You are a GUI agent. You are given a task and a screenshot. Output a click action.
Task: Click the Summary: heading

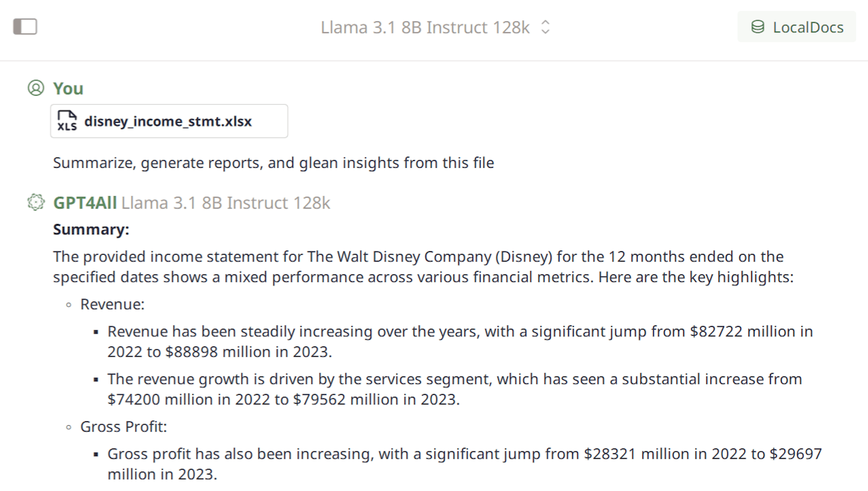[x=91, y=230]
